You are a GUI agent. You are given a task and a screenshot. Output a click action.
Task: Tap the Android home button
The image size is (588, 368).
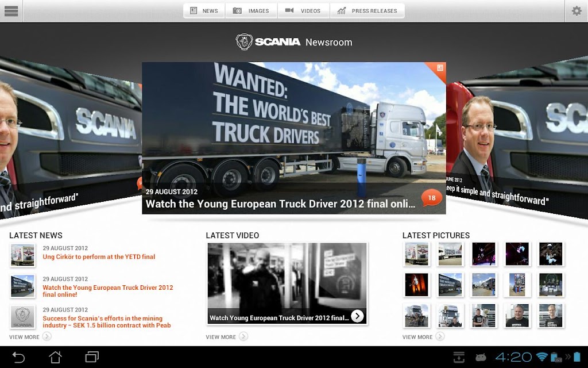pyautogui.click(x=56, y=357)
